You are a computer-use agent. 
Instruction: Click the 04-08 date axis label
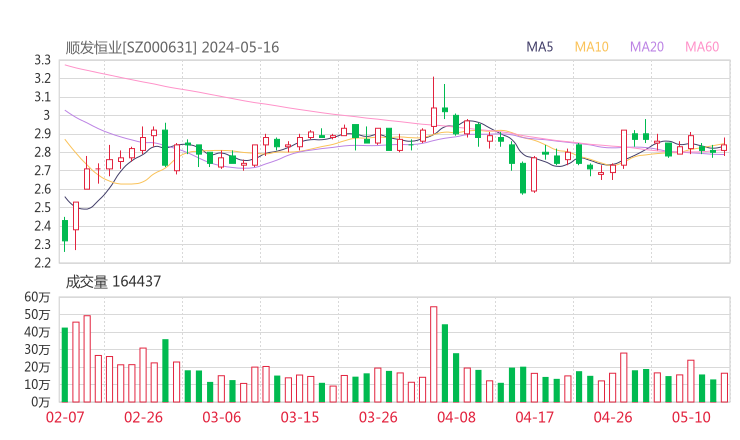click(x=456, y=417)
